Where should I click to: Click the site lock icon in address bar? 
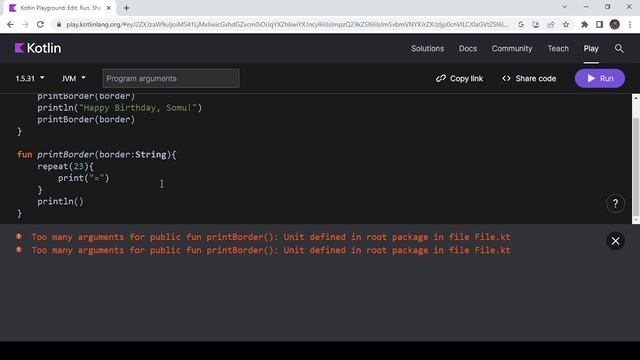(x=59, y=24)
